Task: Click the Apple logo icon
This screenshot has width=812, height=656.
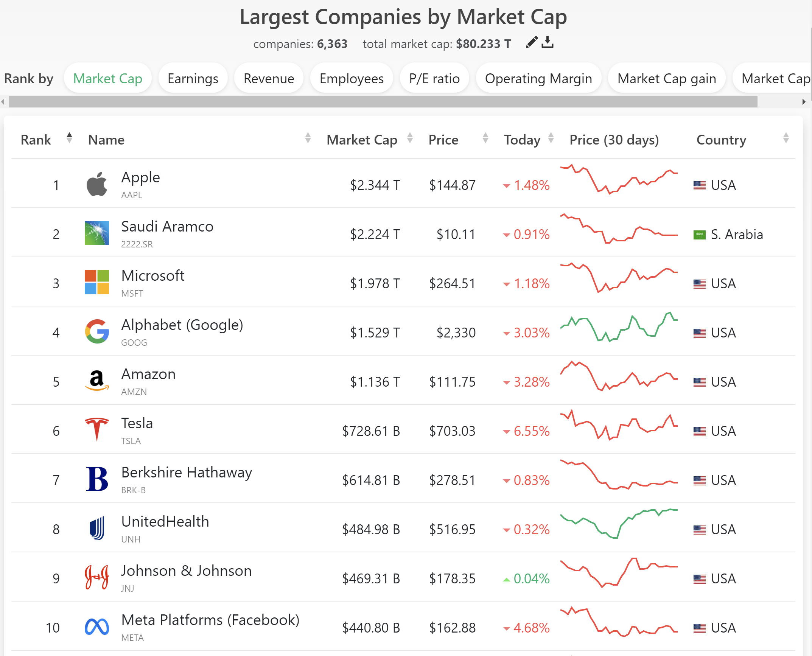Action: [x=97, y=185]
